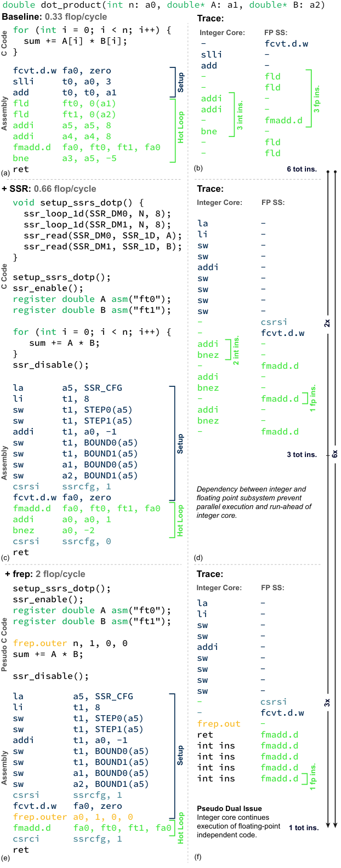This screenshot has width=341, height=868.
Task: Click the 'Trace:' heading in panel (f)
Action: [210, 574]
